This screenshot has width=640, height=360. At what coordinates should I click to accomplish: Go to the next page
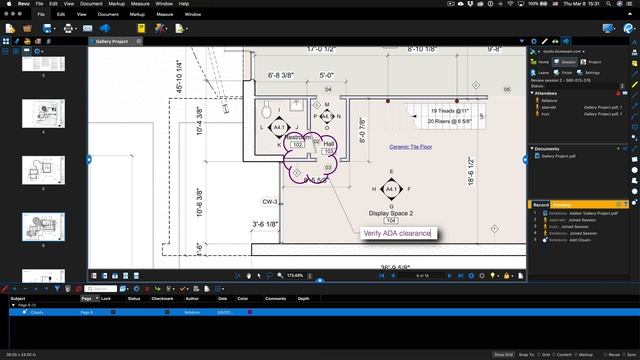450,276
